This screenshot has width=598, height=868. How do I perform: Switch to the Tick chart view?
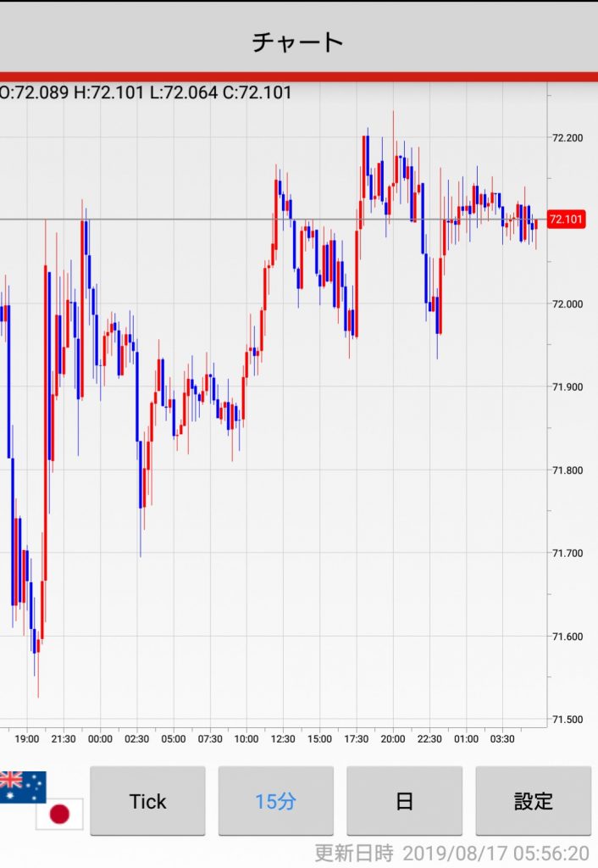pos(147,801)
